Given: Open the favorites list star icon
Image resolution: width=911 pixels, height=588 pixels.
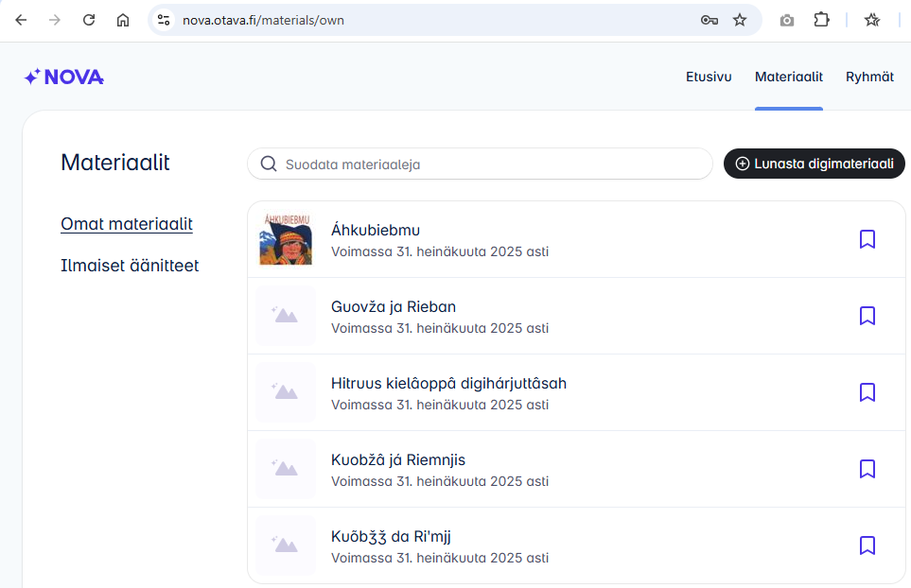Looking at the screenshot, I should (871, 20).
